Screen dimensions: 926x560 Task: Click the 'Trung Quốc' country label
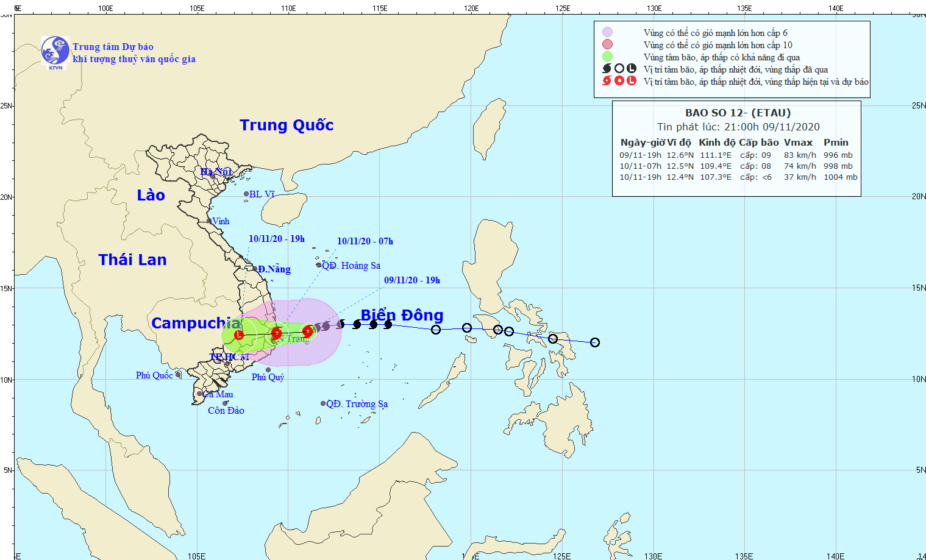click(x=287, y=126)
